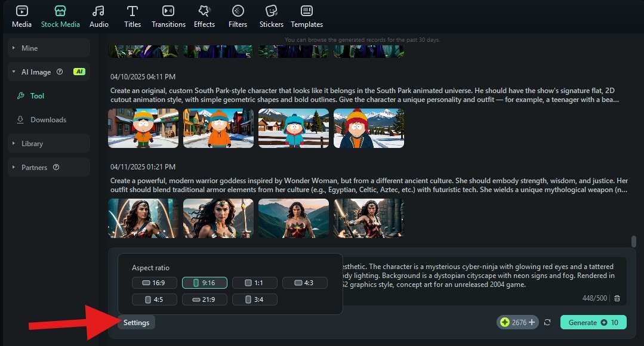Open the Stickers tab

point(272,17)
